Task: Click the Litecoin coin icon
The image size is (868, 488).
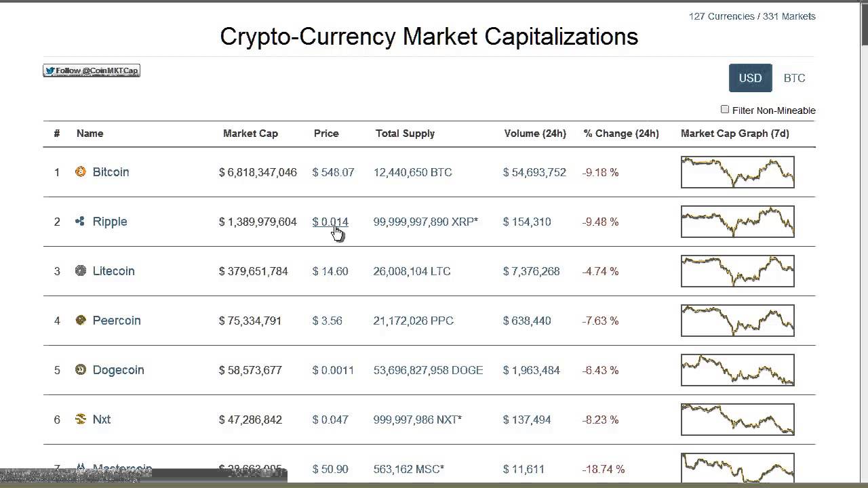Action: [81, 271]
